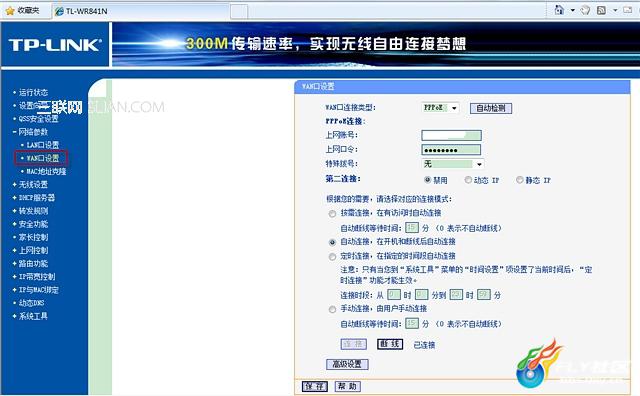The height and width of the screenshot is (396, 640).
Task: Click the 上网账号 input field
Action: [451, 135]
